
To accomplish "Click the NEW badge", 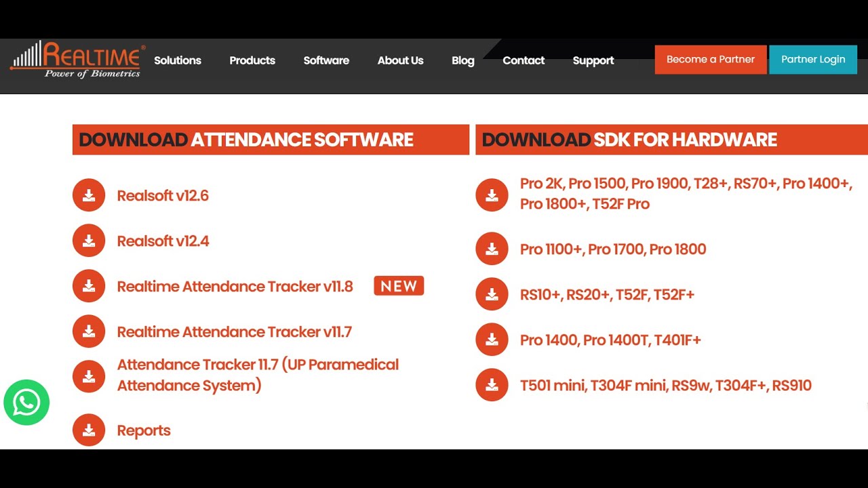I will (x=399, y=286).
